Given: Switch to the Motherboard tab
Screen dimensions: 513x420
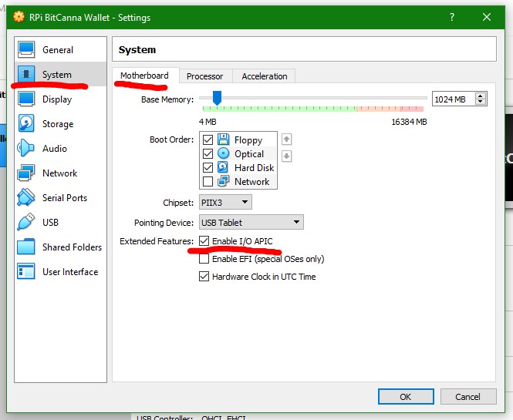Looking at the screenshot, I should [x=144, y=76].
